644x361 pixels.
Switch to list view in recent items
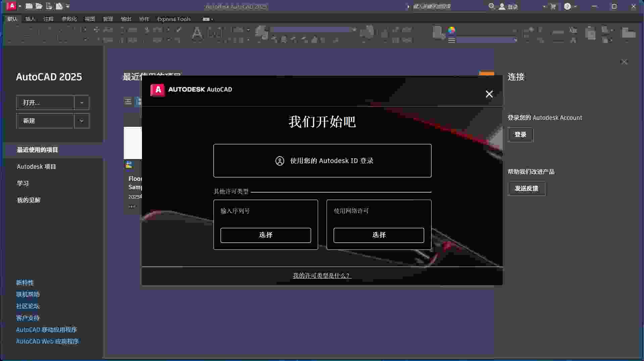tap(128, 101)
